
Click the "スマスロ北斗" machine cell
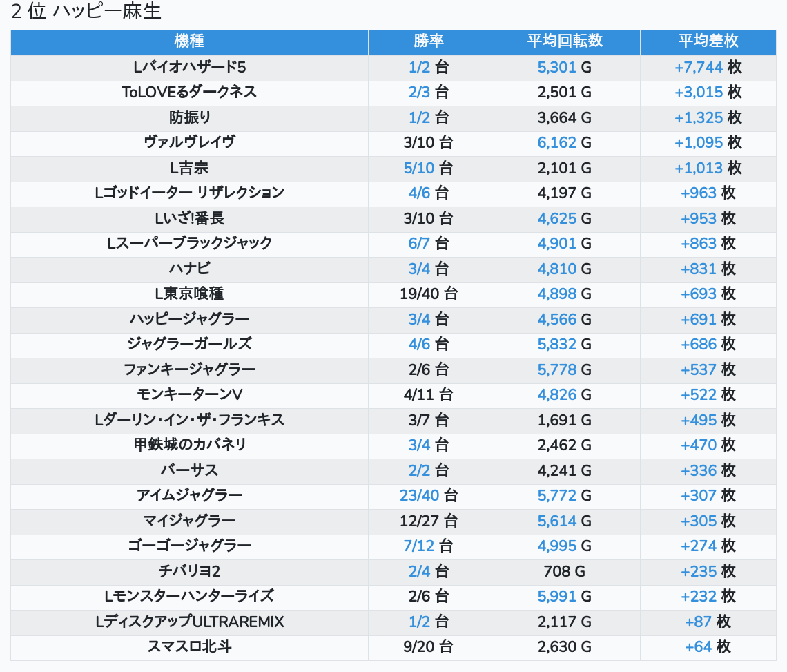189,647
